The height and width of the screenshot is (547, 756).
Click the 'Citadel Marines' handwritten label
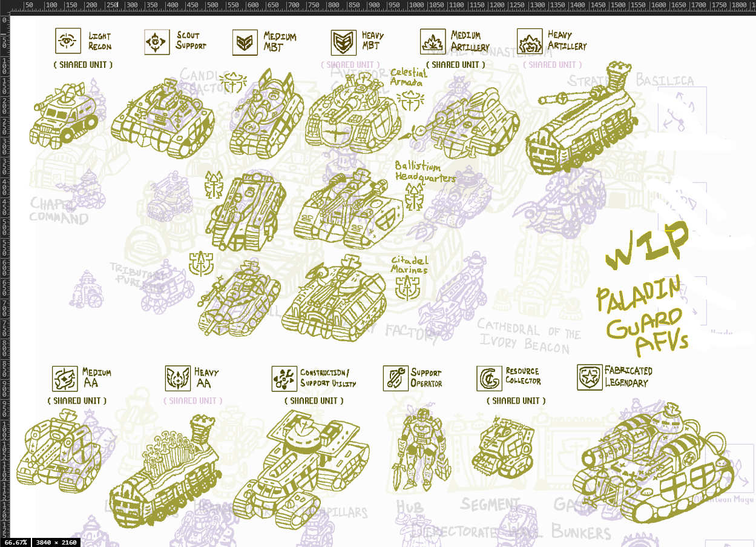click(x=409, y=265)
